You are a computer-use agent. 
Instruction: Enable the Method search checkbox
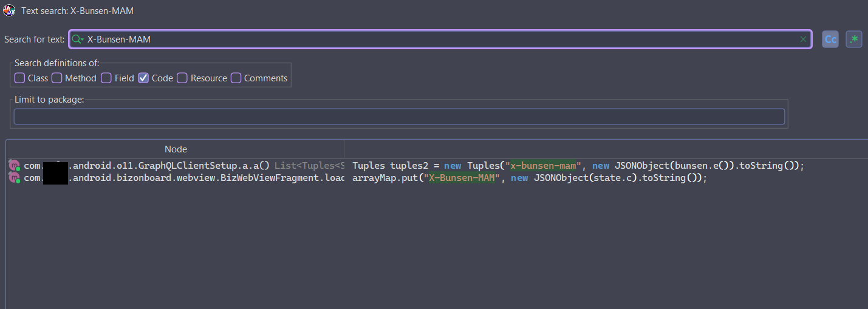click(57, 78)
